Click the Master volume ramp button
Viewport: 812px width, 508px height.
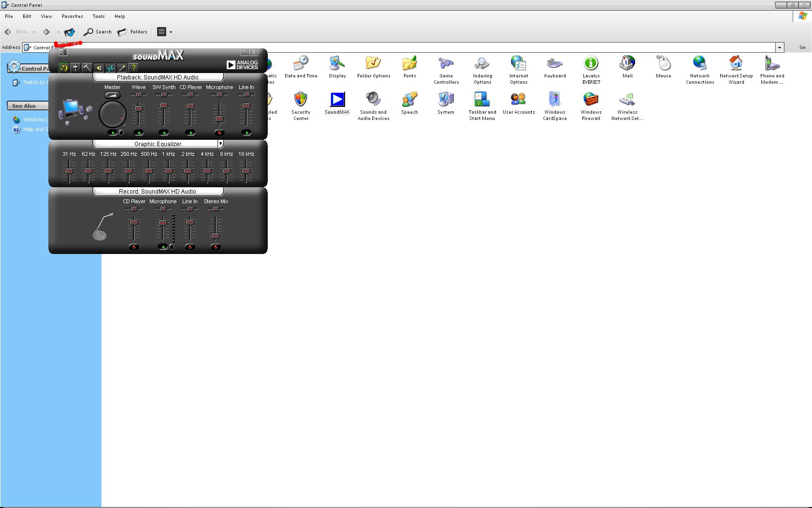click(x=112, y=95)
